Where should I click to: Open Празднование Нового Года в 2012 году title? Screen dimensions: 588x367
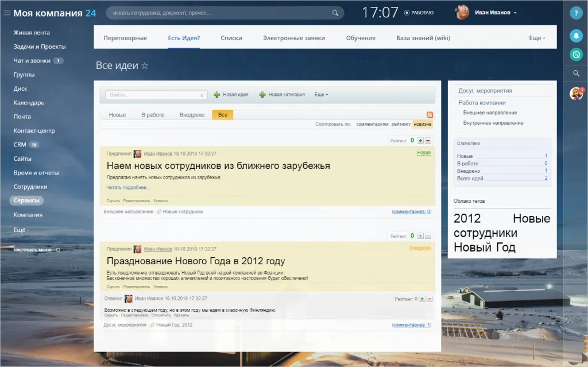coord(196,261)
